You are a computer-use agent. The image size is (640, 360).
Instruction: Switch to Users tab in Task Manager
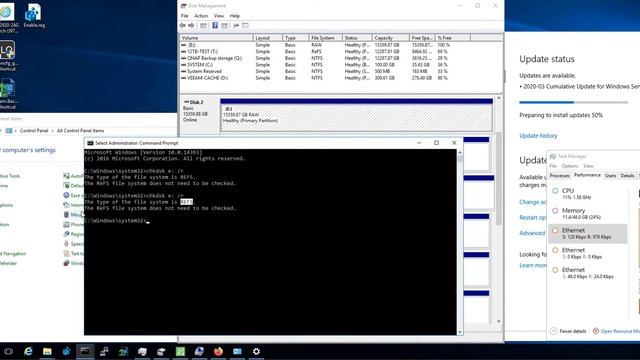(610, 176)
